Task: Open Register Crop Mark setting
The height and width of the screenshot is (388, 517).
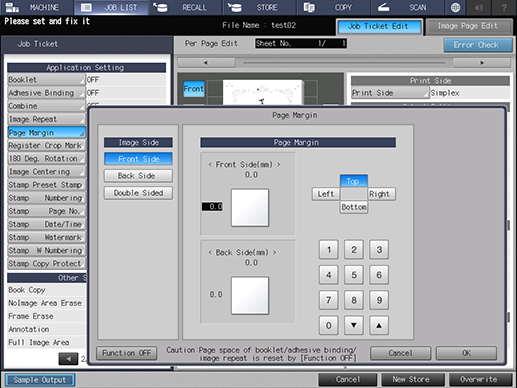Action: [46, 145]
